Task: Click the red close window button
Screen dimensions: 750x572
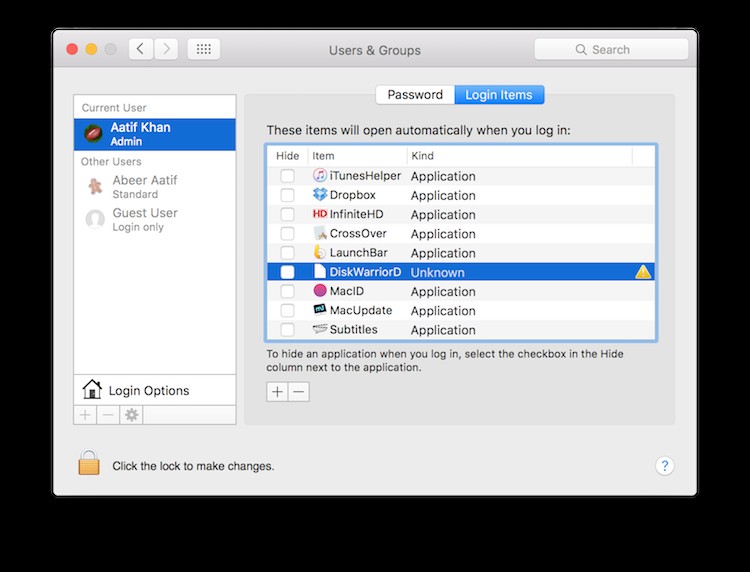Action: [72, 49]
